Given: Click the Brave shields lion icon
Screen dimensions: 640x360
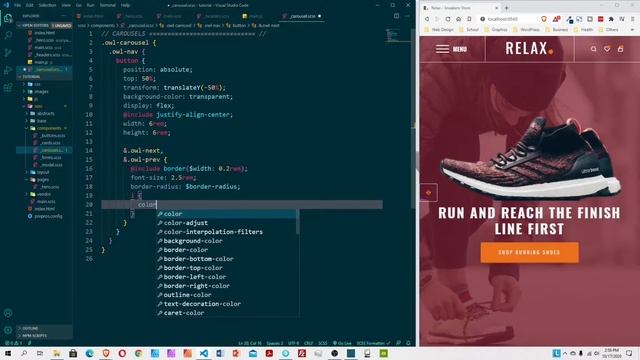Looking at the screenshot, I should (544, 19).
